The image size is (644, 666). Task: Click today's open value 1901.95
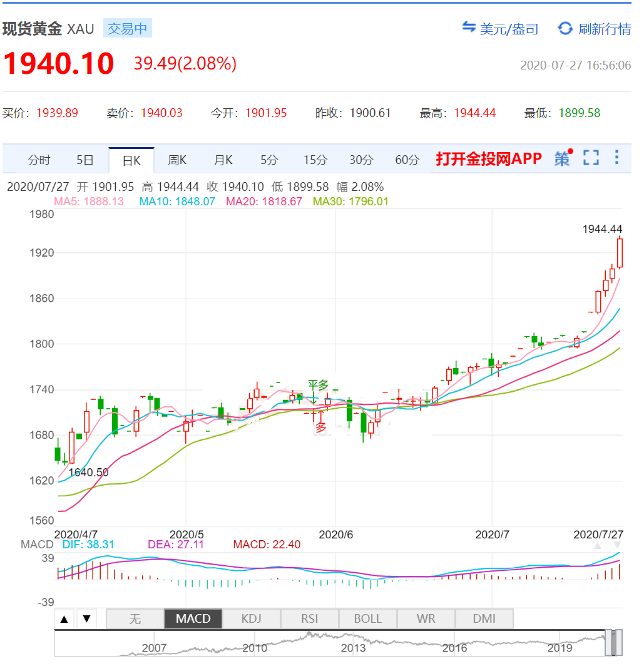pyautogui.click(x=266, y=113)
